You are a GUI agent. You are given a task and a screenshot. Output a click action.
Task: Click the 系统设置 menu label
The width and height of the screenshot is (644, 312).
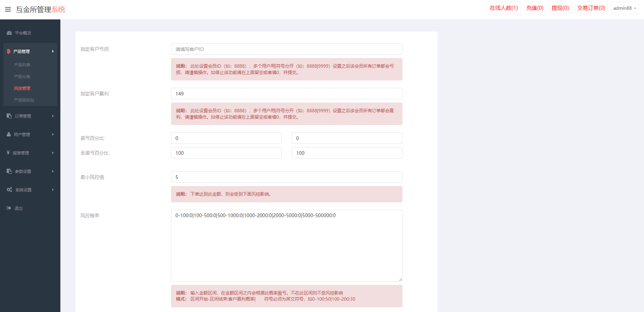click(x=23, y=190)
